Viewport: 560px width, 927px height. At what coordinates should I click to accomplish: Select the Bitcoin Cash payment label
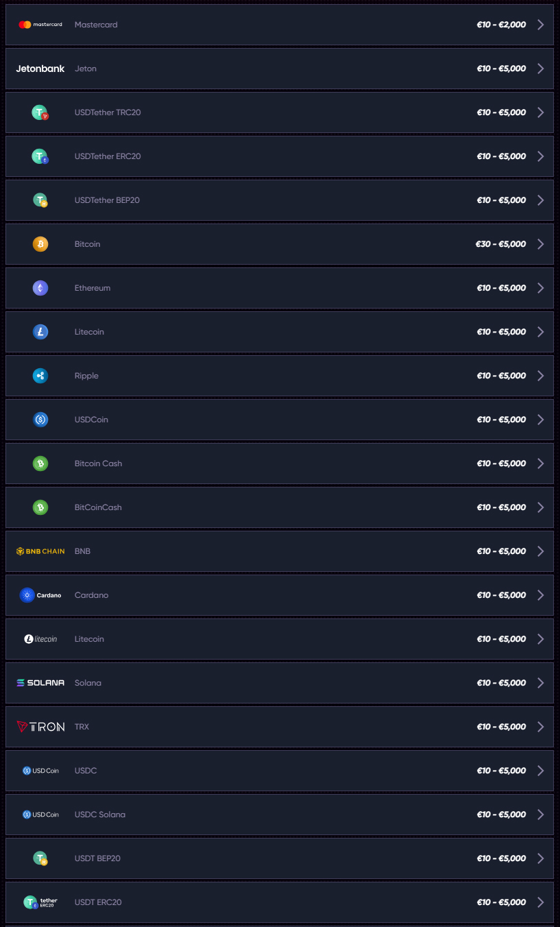click(98, 463)
